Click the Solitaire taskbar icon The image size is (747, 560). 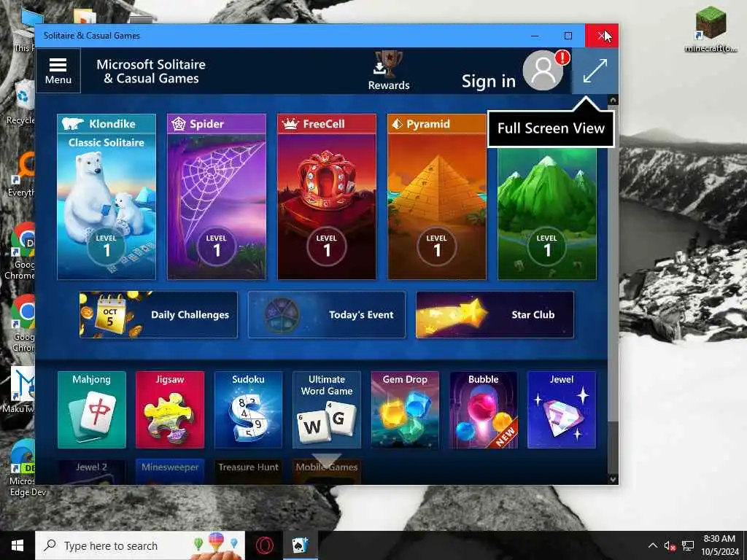(x=300, y=545)
